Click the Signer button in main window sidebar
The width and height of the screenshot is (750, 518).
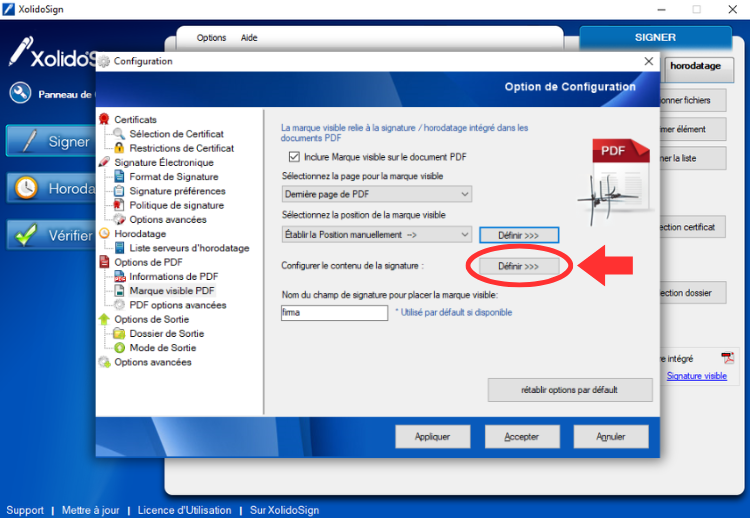[51, 141]
